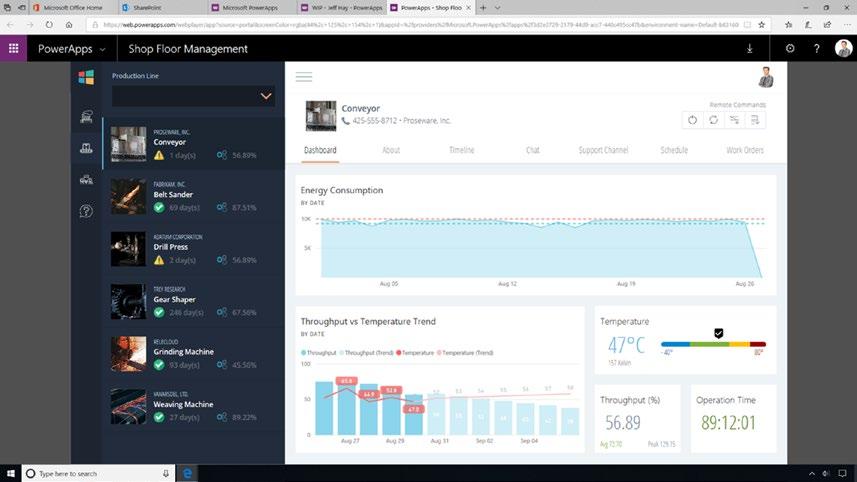Click the Conveyor warning triangle icon
857x482 pixels.
159,155
